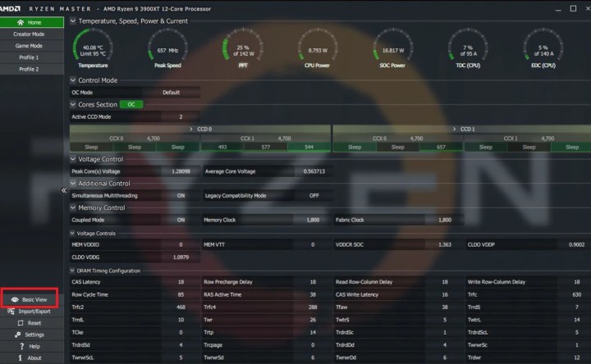Toggle the Simultaneous Multithreading ON value
Image resolution: width=591 pixels, height=364 pixels.
click(181, 196)
